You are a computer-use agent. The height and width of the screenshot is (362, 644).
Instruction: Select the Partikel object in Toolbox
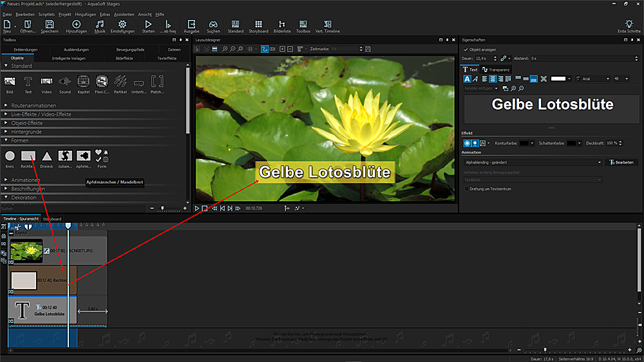tap(120, 82)
